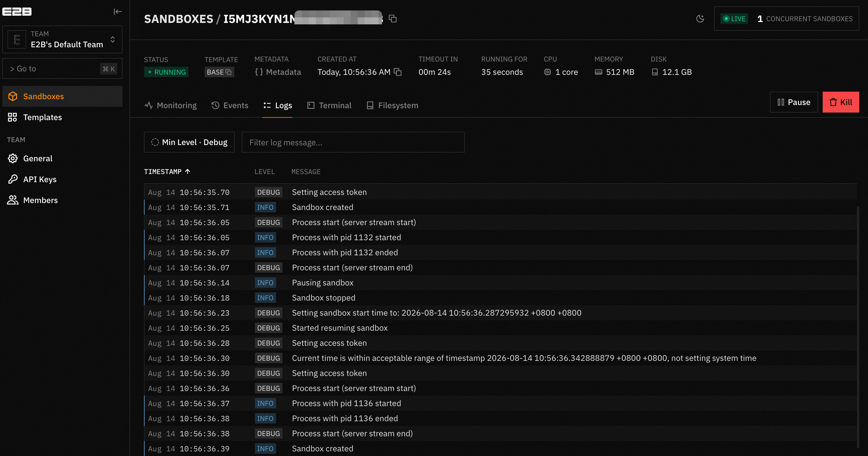Collapse the sidebar with the arrow icon
This screenshot has width=868, height=456.
point(117,12)
